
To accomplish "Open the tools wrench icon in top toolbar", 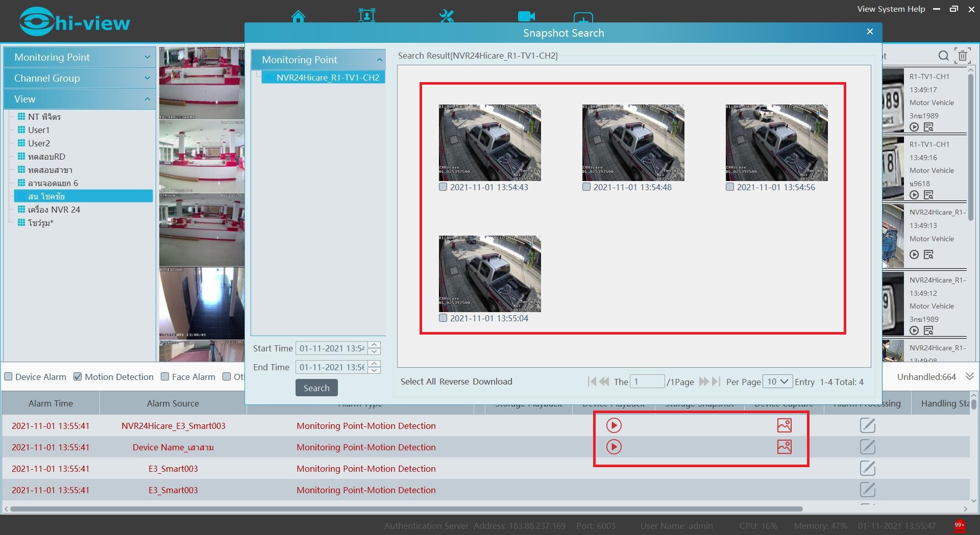I will 446,16.
